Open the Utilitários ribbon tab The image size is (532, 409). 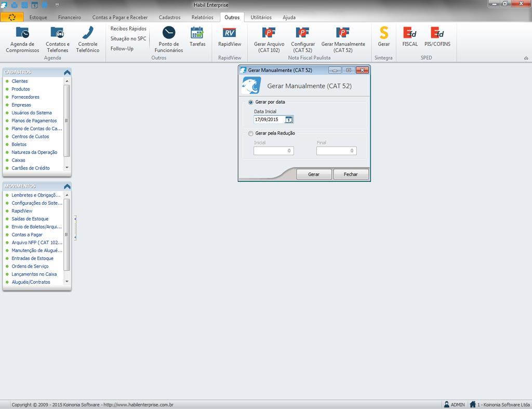point(261,17)
